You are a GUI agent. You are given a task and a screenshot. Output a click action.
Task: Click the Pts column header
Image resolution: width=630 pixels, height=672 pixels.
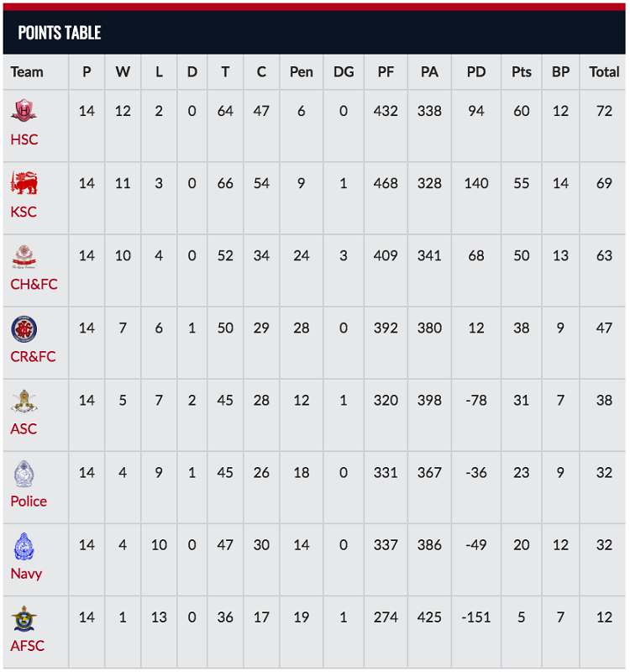[x=522, y=72]
